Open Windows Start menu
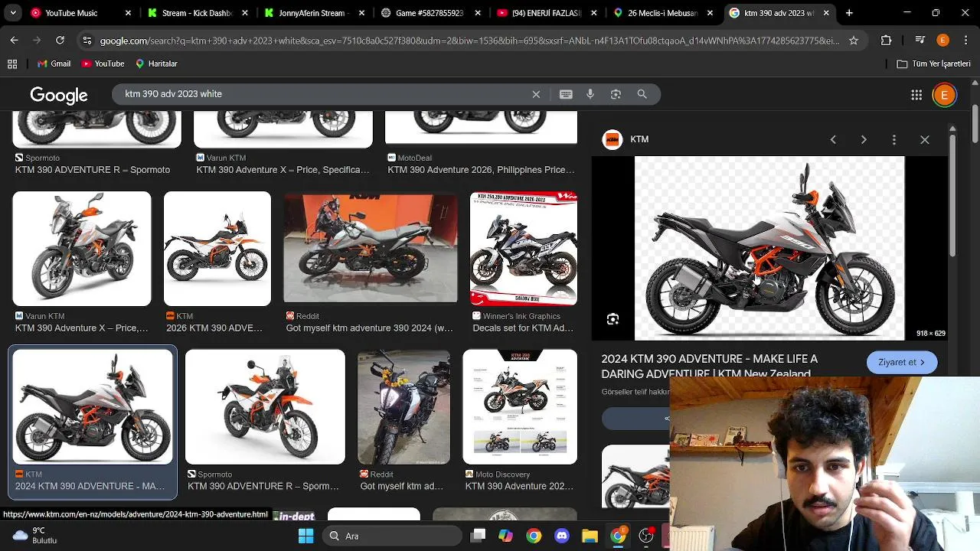The image size is (980, 551). (305, 536)
